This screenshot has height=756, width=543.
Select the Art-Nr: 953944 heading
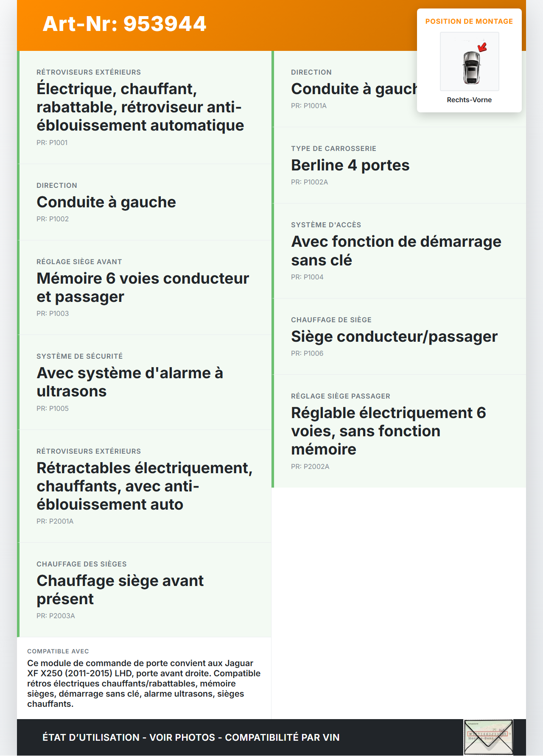tap(124, 24)
